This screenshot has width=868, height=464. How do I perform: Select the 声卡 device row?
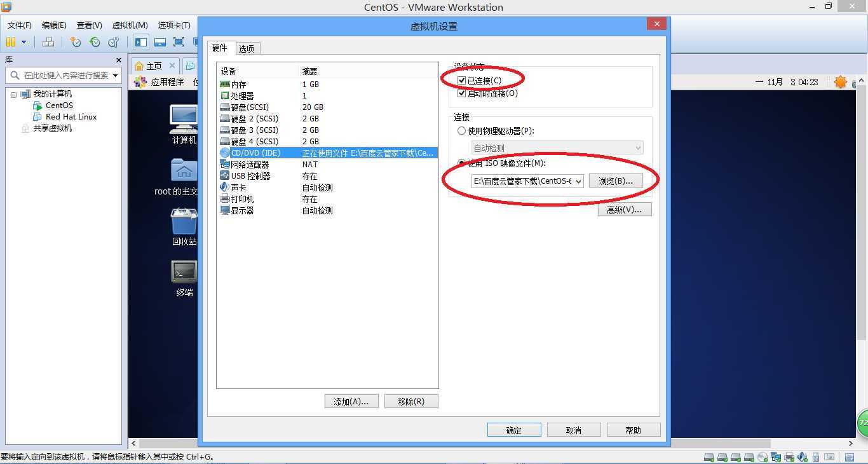coord(327,188)
